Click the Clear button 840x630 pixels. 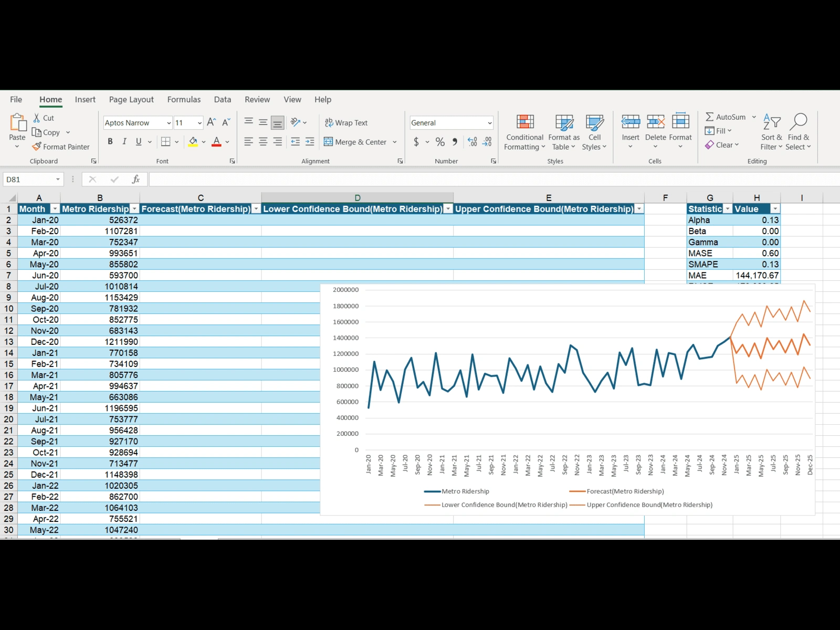722,145
